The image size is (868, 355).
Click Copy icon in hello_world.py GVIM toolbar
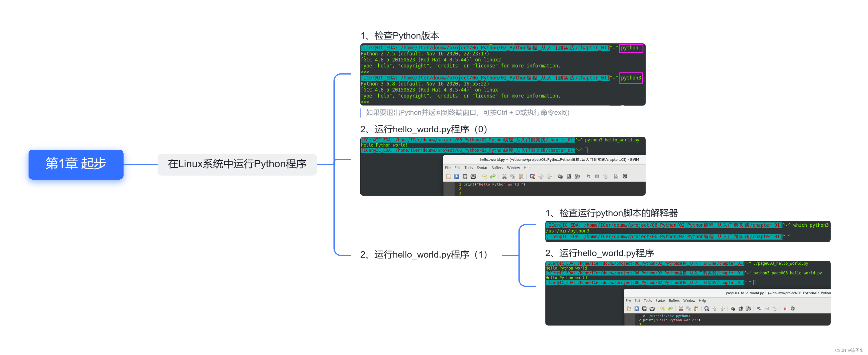pyautogui.click(x=513, y=176)
